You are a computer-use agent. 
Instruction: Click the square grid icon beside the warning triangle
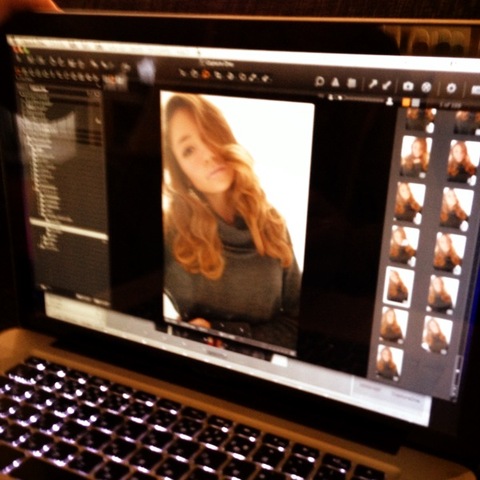[352, 83]
